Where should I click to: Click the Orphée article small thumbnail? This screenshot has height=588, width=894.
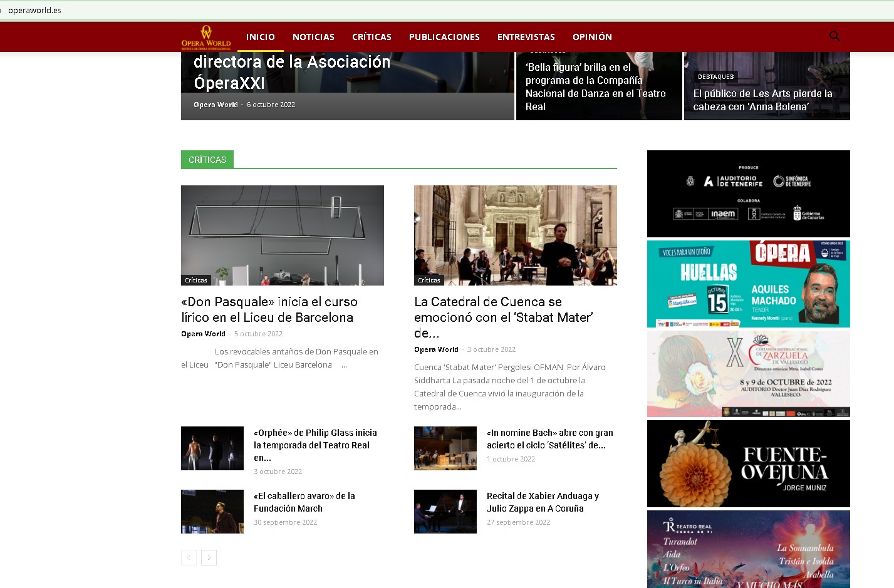pyautogui.click(x=212, y=448)
